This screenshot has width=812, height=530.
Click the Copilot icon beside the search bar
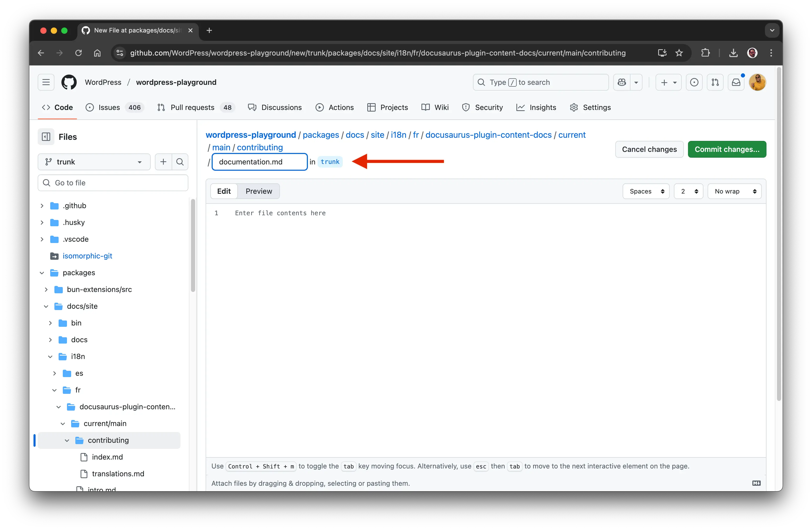[622, 82]
